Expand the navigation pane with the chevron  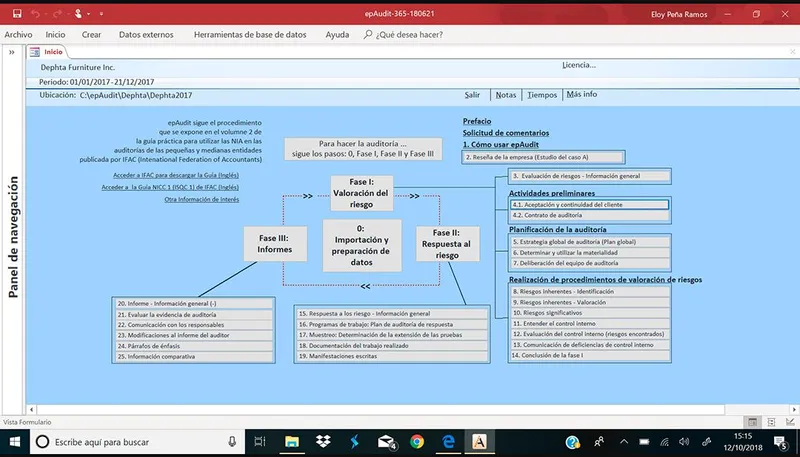(11, 52)
